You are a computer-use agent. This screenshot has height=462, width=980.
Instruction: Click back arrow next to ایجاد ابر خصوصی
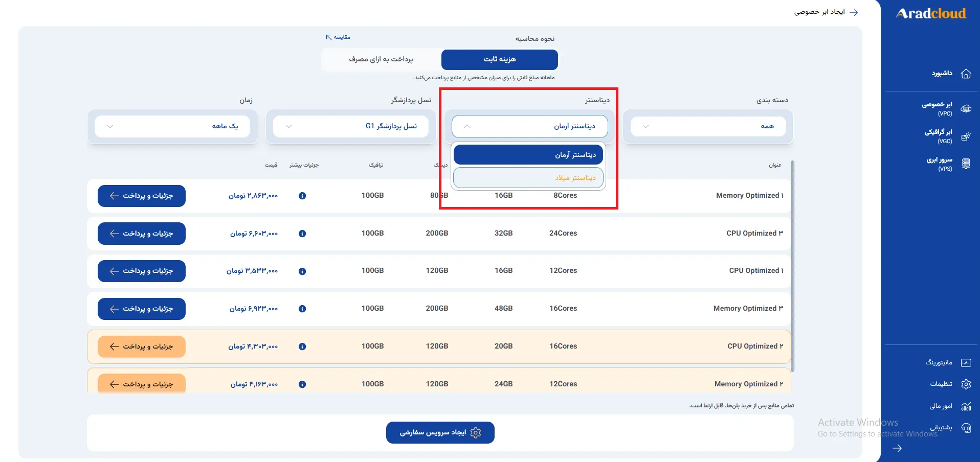point(854,12)
